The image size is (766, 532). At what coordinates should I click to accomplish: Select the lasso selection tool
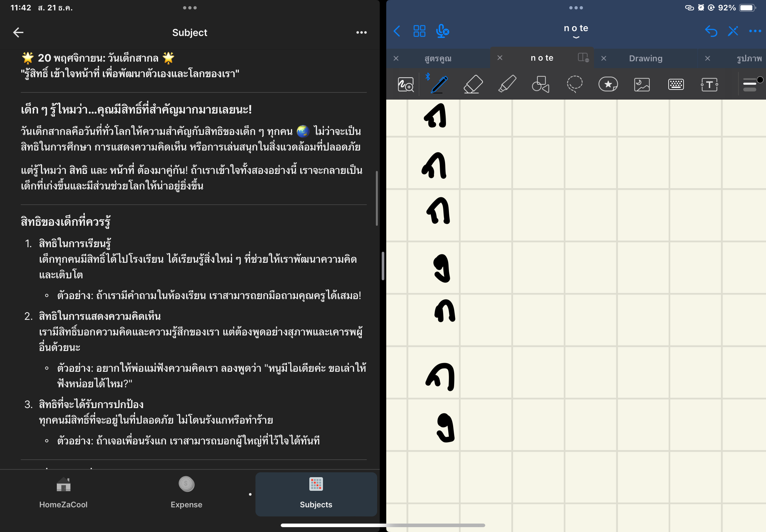click(x=574, y=84)
